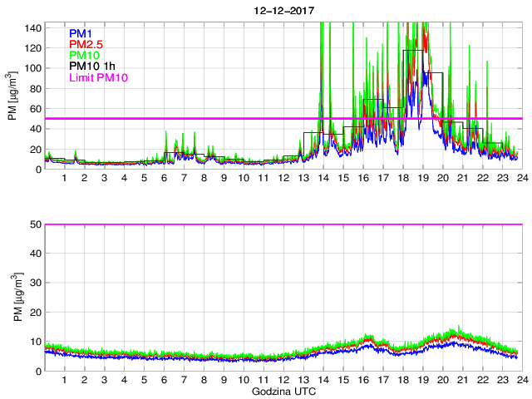Click hour 1 tick on bottom chart x-axis
Screen dimensions: 532x399
pyautogui.click(x=64, y=380)
